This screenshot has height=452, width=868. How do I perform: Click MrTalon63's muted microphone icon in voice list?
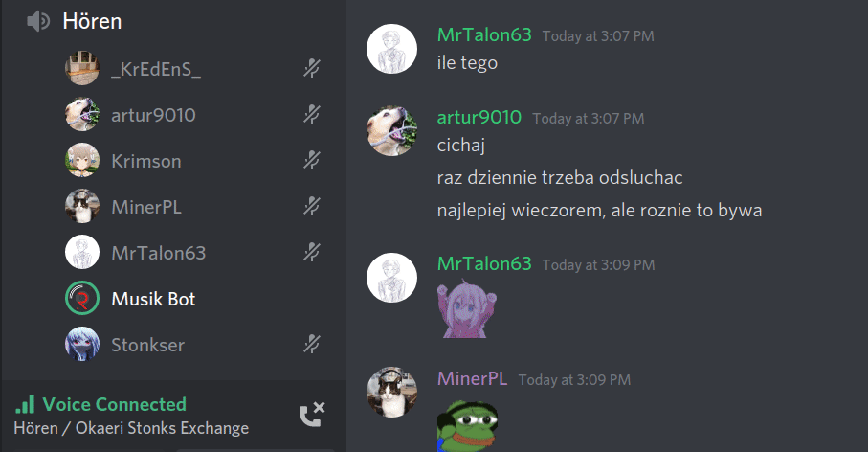312,253
